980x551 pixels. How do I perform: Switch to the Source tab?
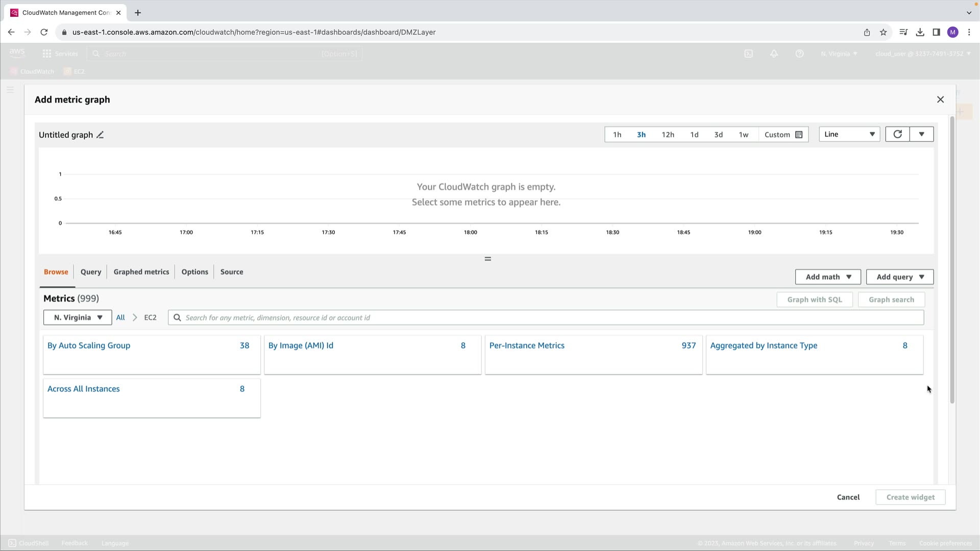[x=231, y=272]
